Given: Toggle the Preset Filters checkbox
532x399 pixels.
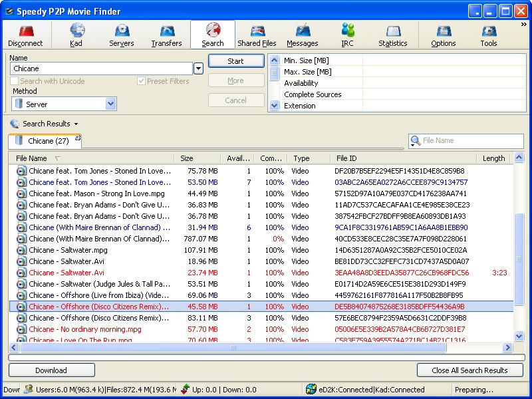Looking at the screenshot, I should pos(141,81).
